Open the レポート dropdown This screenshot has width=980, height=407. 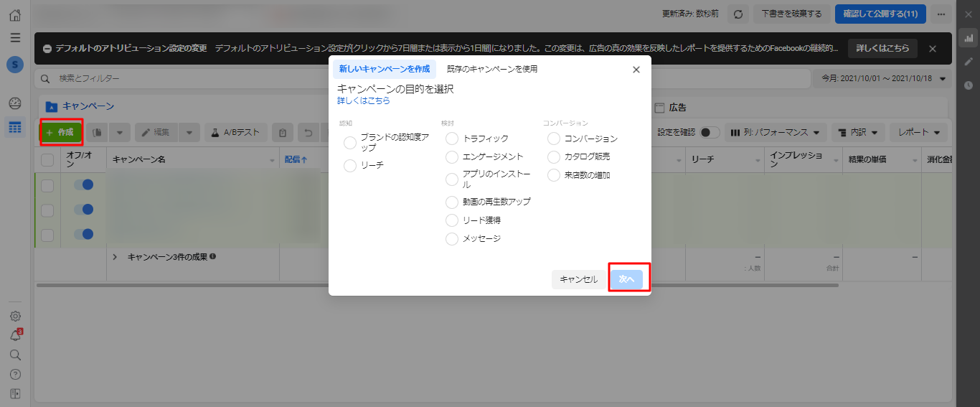click(x=919, y=132)
